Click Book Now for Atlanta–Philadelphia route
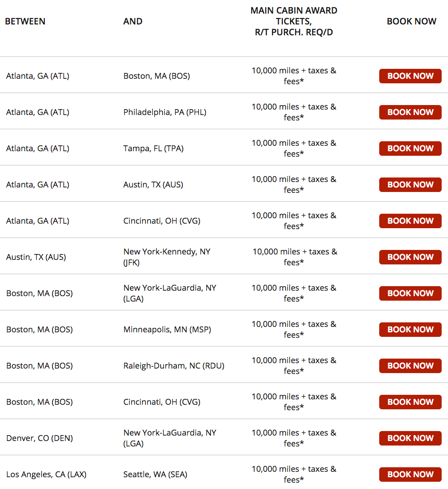Image resolution: width=448 pixels, height=489 pixels. click(410, 112)
